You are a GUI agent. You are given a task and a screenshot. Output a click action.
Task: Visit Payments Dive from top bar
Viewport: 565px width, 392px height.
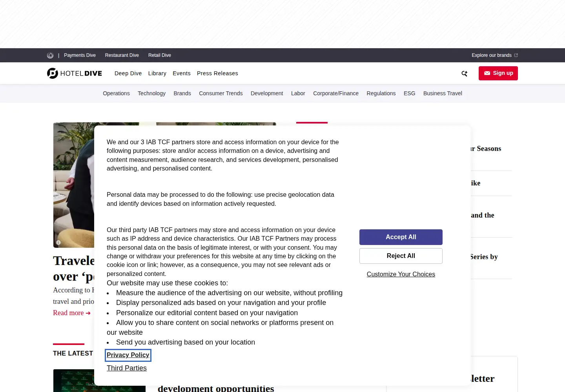click(x=80, y=55)
